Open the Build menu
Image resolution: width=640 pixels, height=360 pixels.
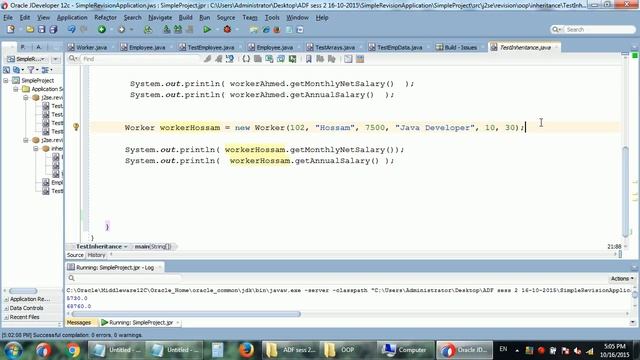(185, 18)
